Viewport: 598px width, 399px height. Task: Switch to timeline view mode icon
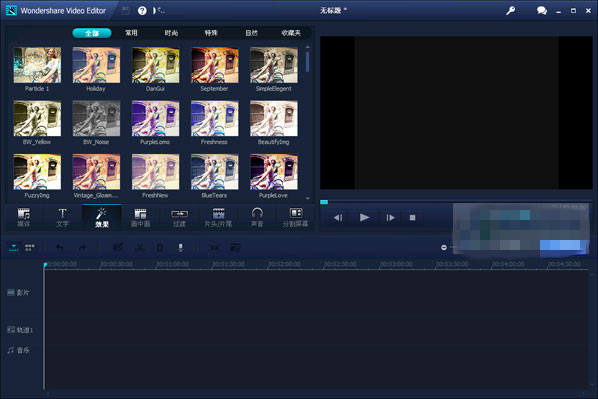tap(14, 248)
